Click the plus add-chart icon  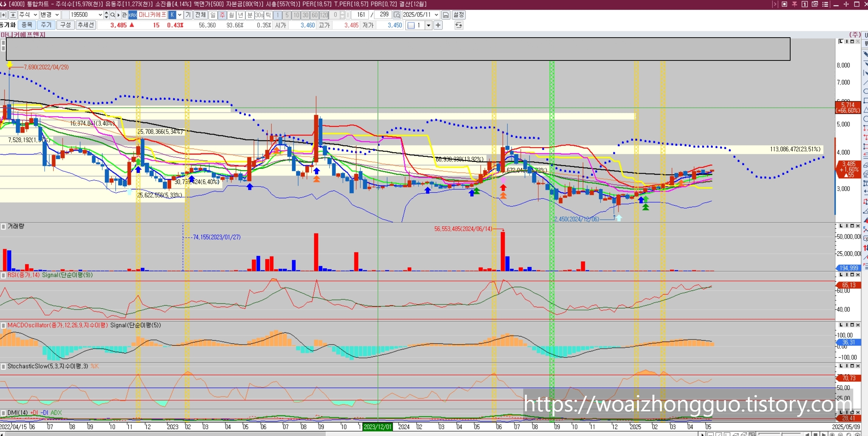coord(438,25)
